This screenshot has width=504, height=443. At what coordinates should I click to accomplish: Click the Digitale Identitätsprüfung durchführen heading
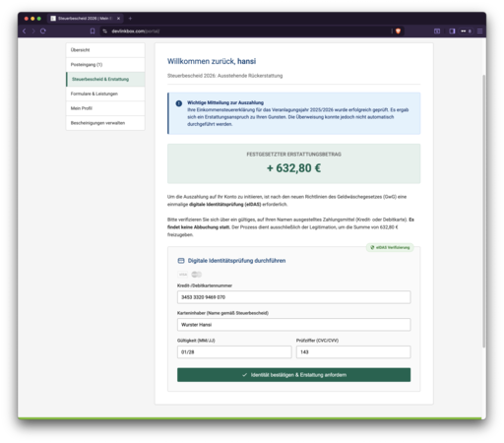[236, 261]
